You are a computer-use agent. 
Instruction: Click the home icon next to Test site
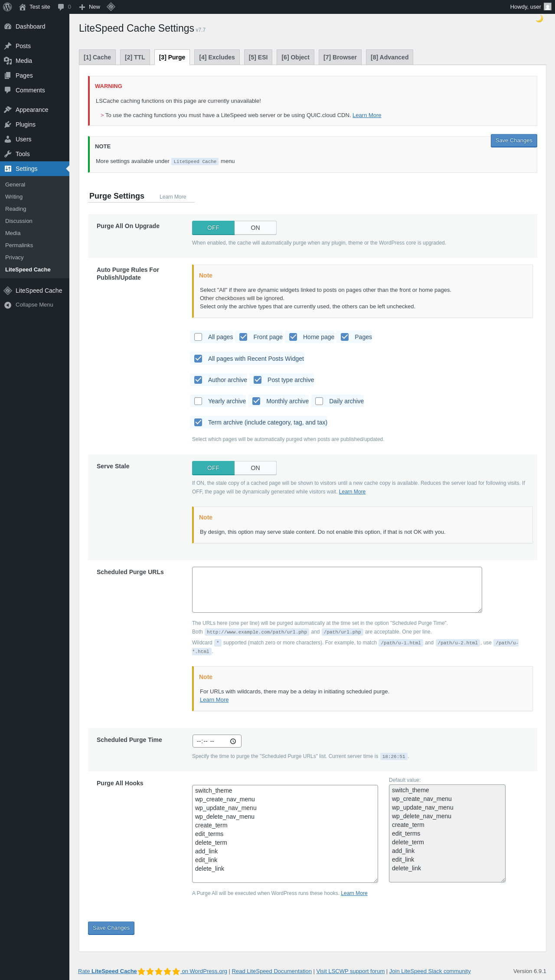[x=23, y=7]
